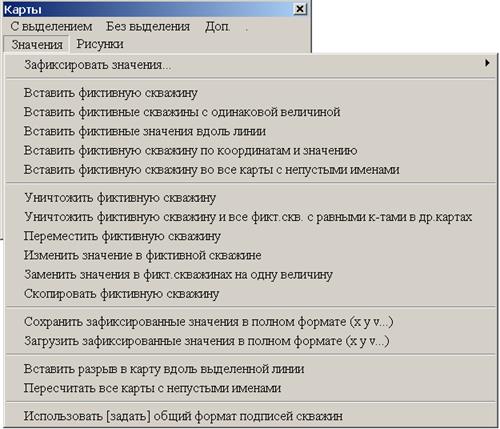Select 'Вставить разрыв в карту вдоль выделенной линии'
500x429 pixels.
pos(251,369)
